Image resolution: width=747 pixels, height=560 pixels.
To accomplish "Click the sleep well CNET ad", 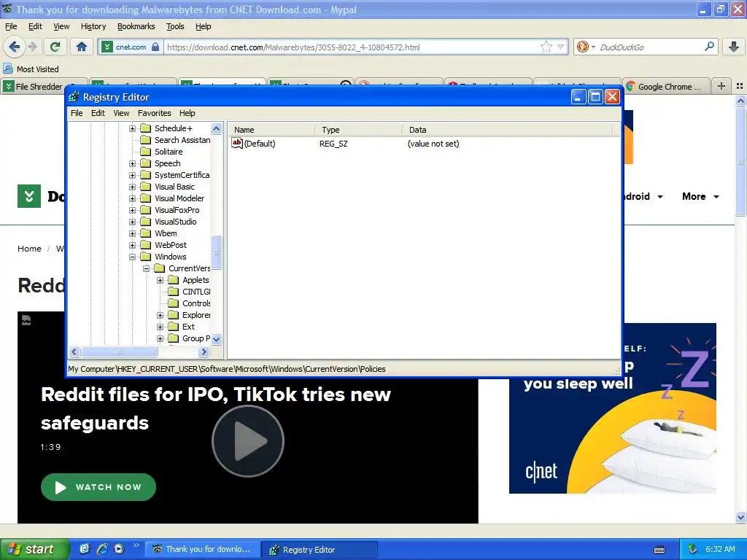I will (613, 408).
